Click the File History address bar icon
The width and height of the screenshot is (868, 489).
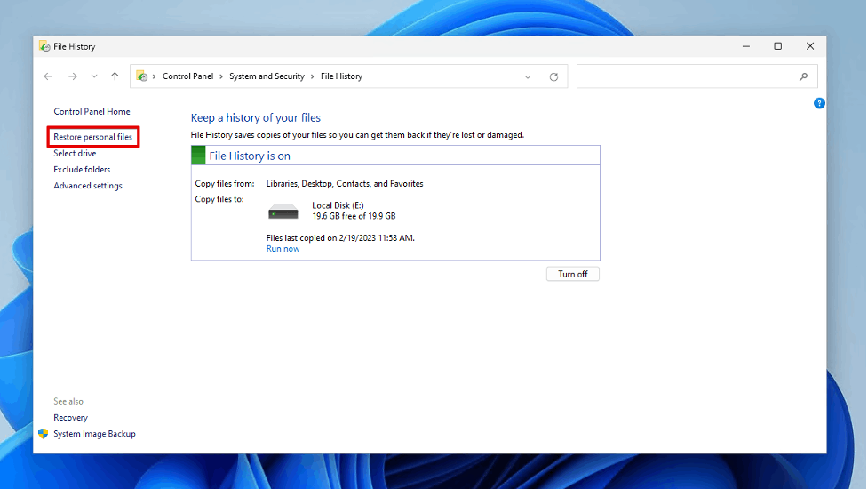pyautogui.click(x=142, y=76)
